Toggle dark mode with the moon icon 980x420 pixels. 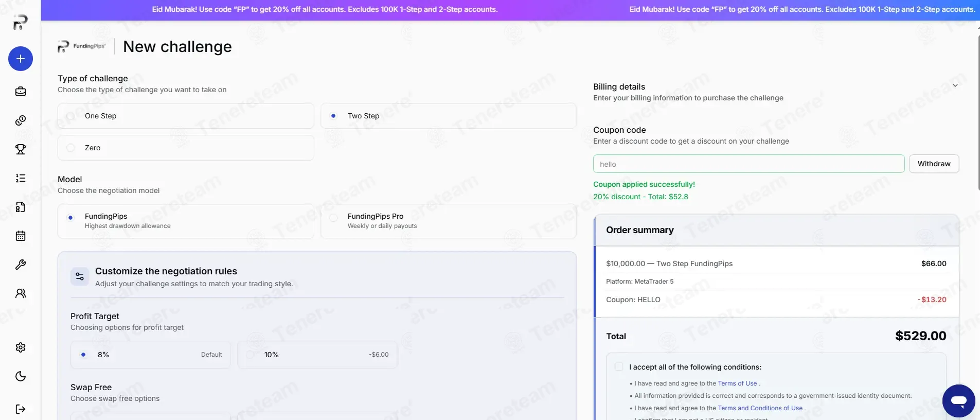21,376
